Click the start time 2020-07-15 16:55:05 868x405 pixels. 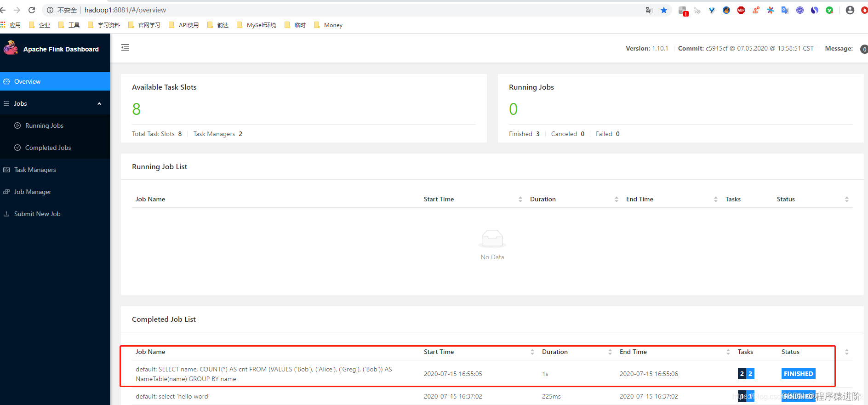[453, 374]
